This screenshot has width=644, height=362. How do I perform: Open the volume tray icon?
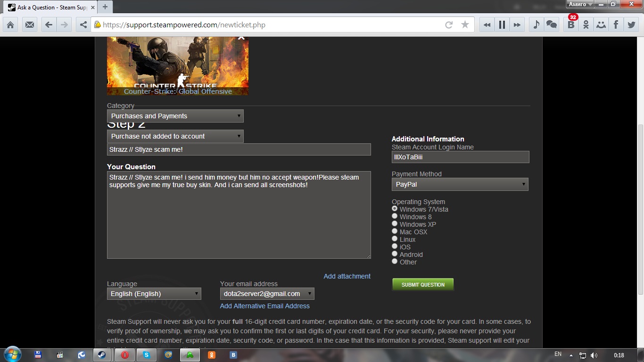click(x=594, y=355)
